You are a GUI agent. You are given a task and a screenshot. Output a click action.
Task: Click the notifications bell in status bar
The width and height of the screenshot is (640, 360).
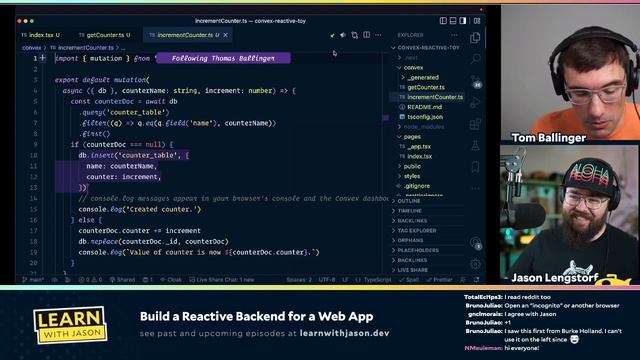[477, 280]
